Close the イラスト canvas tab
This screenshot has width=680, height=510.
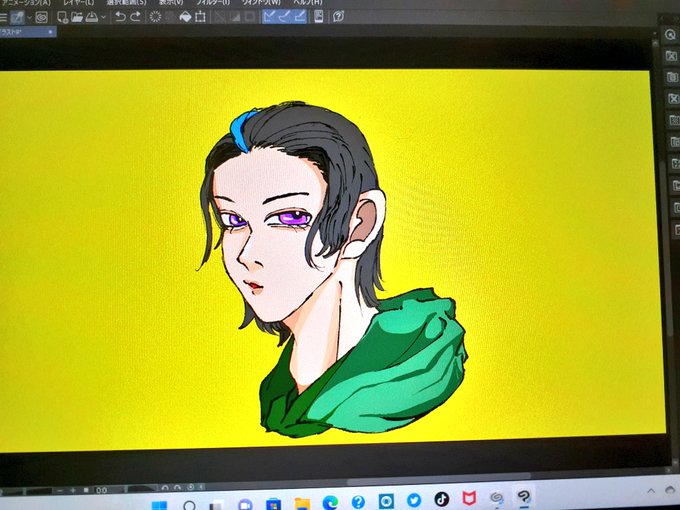[x=50, y=32]
